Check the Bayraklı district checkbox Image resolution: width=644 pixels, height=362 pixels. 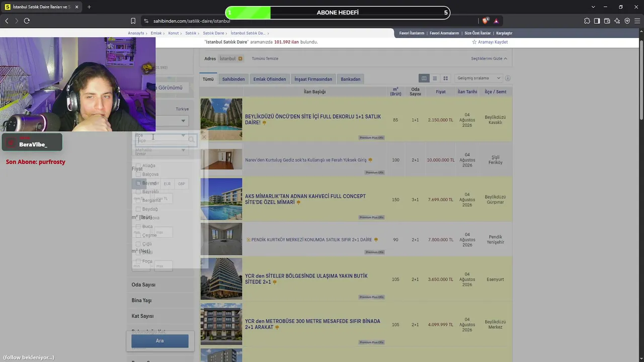coord(139,192)
